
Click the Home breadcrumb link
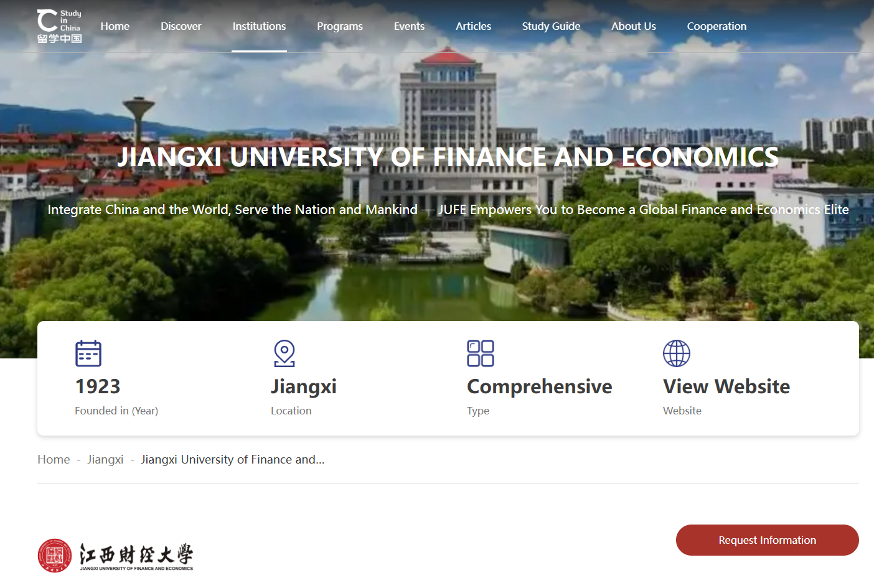coord(54,459)
